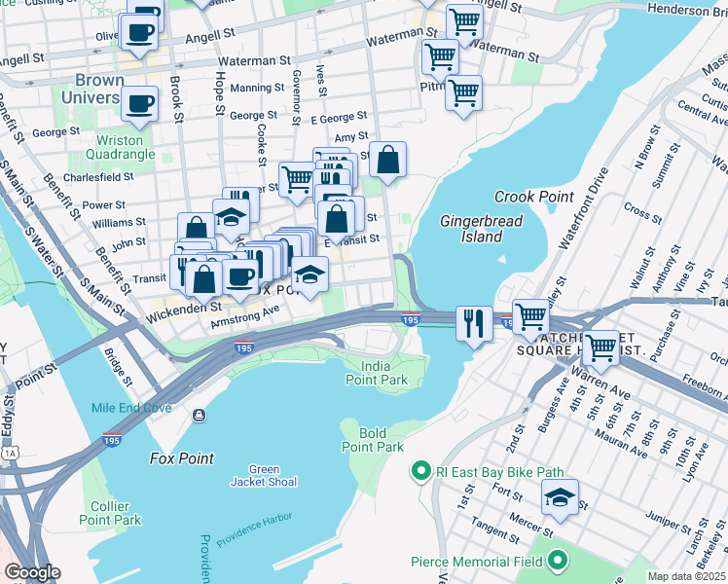Open the graduation cap marker near Williams St

click(232, 218)
